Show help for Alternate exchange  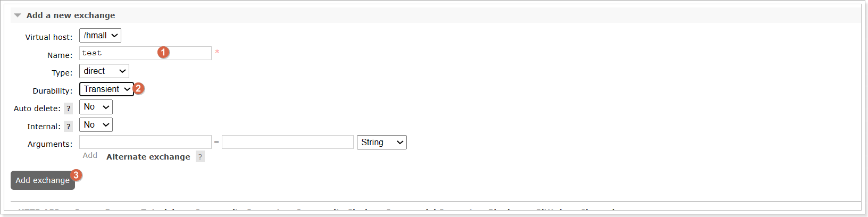[200, 157]
